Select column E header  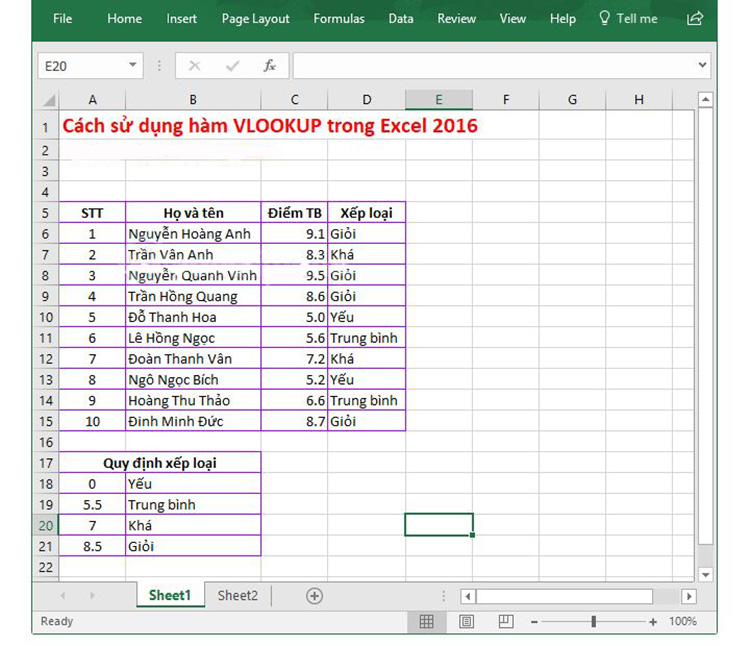pyautogui.click(x=439, y=100)
